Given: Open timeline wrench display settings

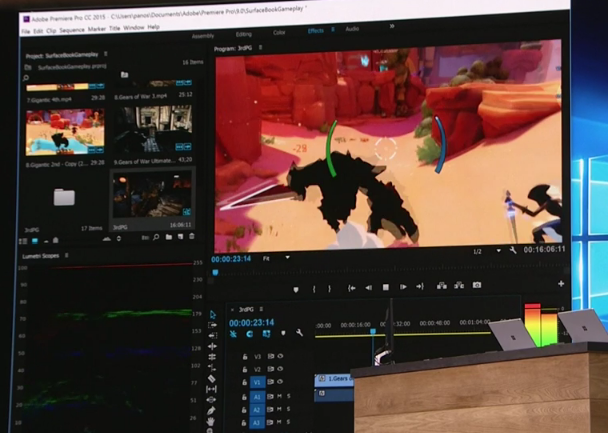Looking at the screenshot, I should click(x=299, y=332).
